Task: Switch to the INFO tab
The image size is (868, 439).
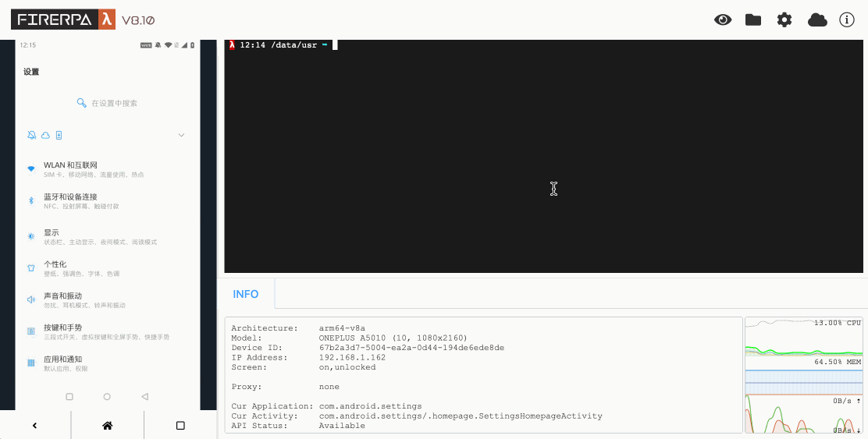Action: click(x=246, y=294)
